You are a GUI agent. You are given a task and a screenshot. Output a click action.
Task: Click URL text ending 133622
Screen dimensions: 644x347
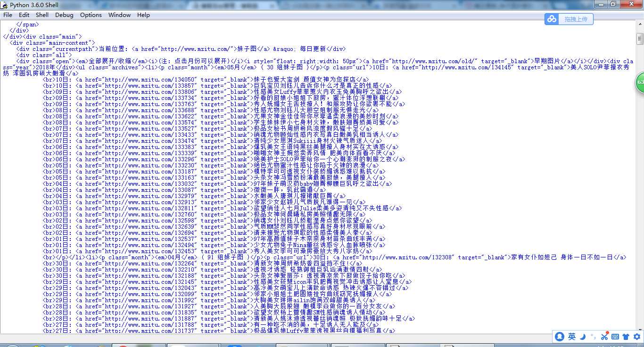(x=149, y=116)
